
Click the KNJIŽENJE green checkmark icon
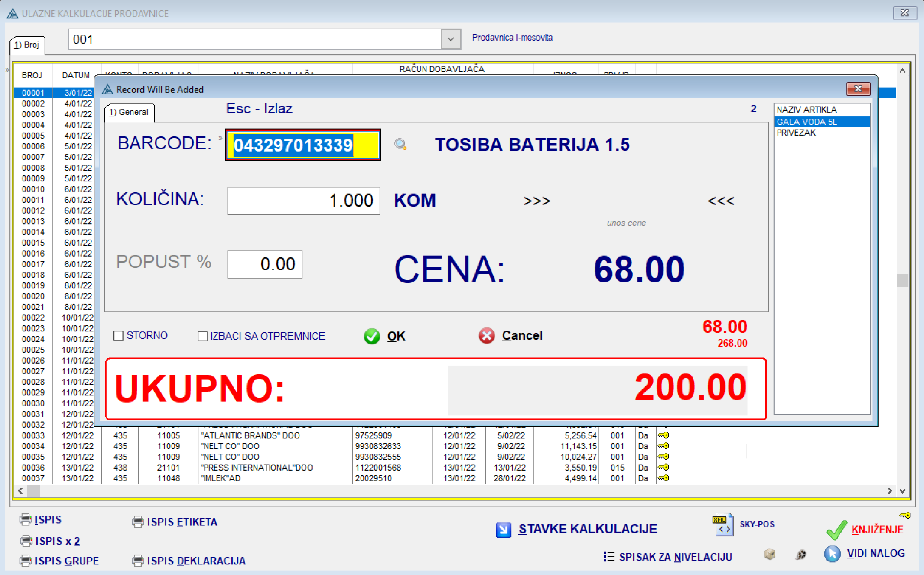(836, 530)
